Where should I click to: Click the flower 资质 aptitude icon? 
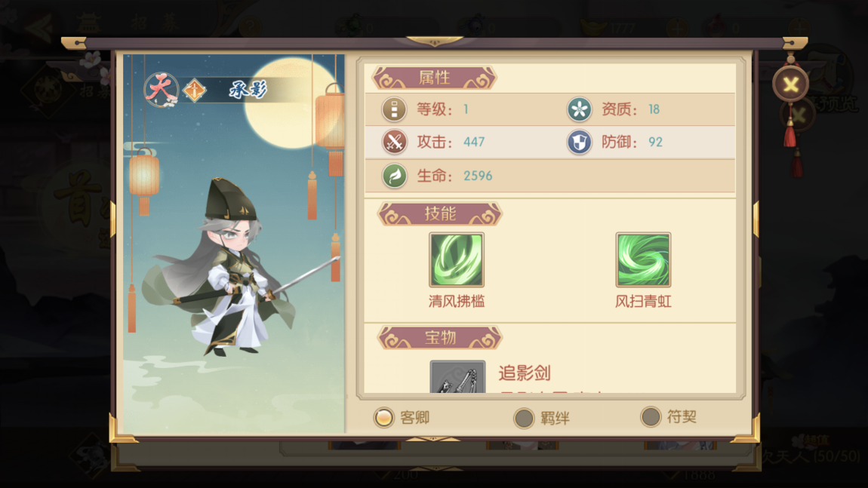tap(579, 109)
